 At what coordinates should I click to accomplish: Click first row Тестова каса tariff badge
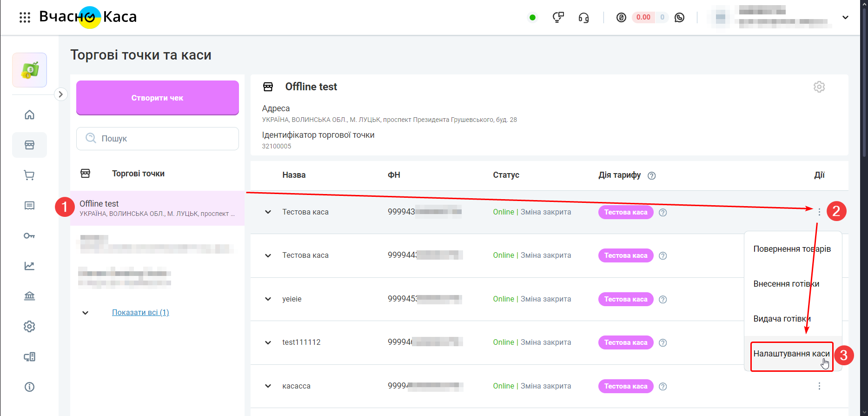(626, 212)
